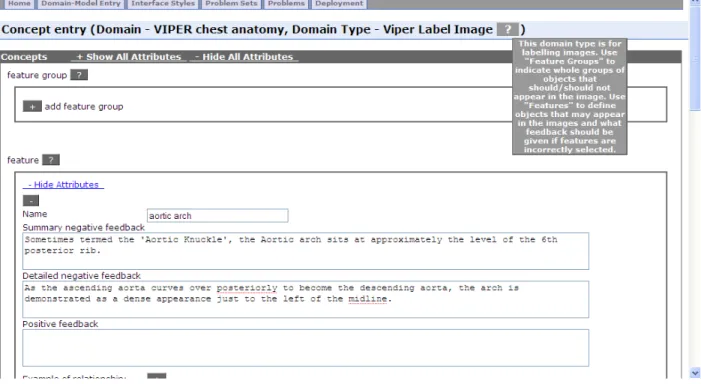This screenshot has width=701, height=384.
Task: Click the Name field containing aortic arch
Action: [x=218, y=215]
